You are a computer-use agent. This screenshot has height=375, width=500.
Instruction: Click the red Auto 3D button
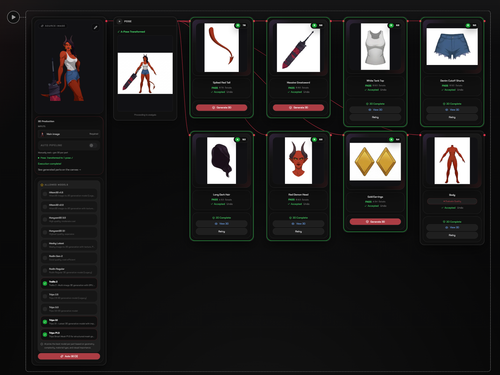[x=69, y=356]
